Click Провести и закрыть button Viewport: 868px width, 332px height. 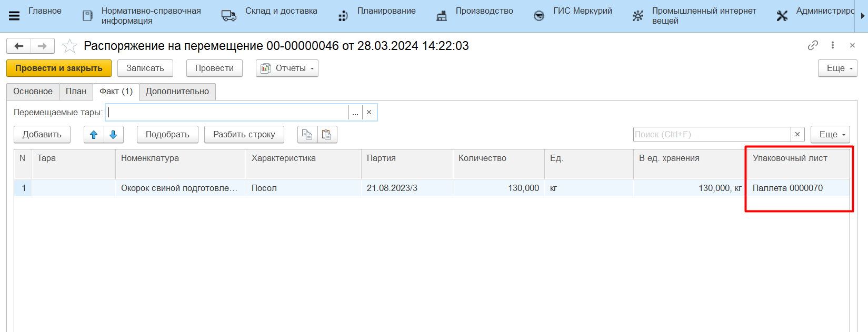coord(59,68)
